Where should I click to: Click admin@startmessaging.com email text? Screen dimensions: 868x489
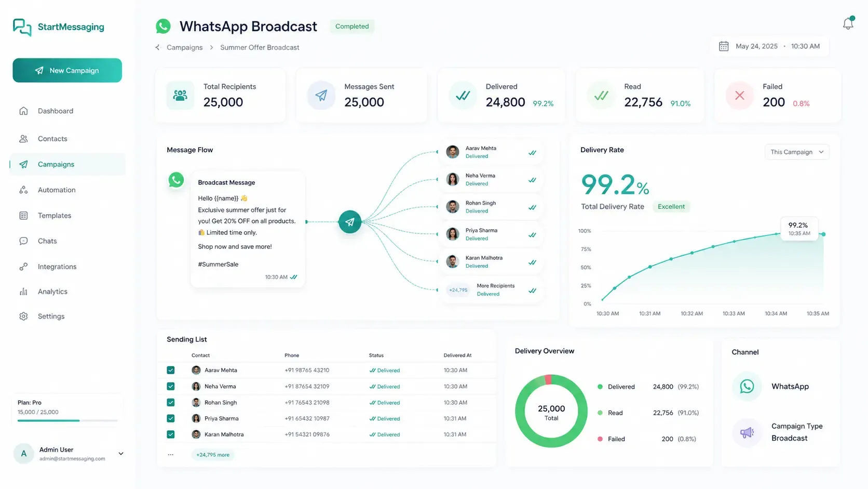[72, 459]
